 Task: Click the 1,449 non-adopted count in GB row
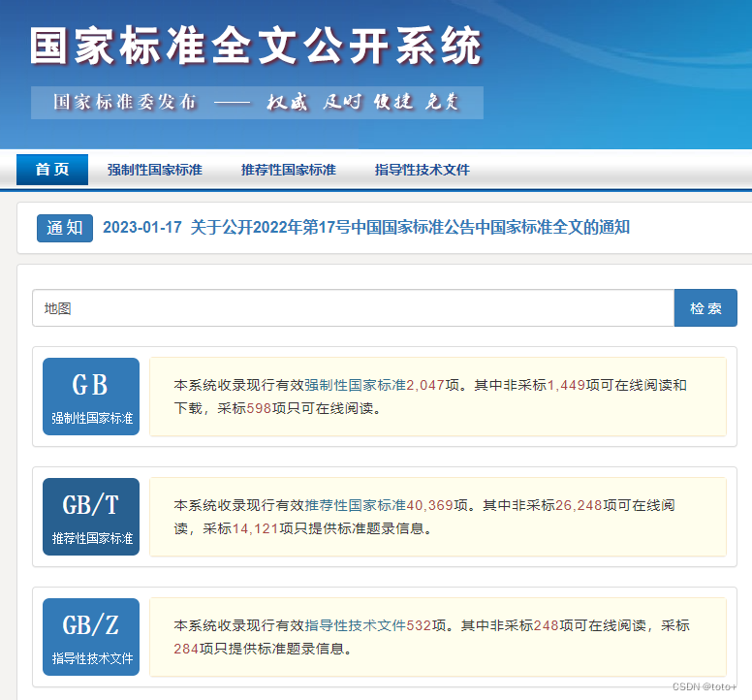[566, 385]
